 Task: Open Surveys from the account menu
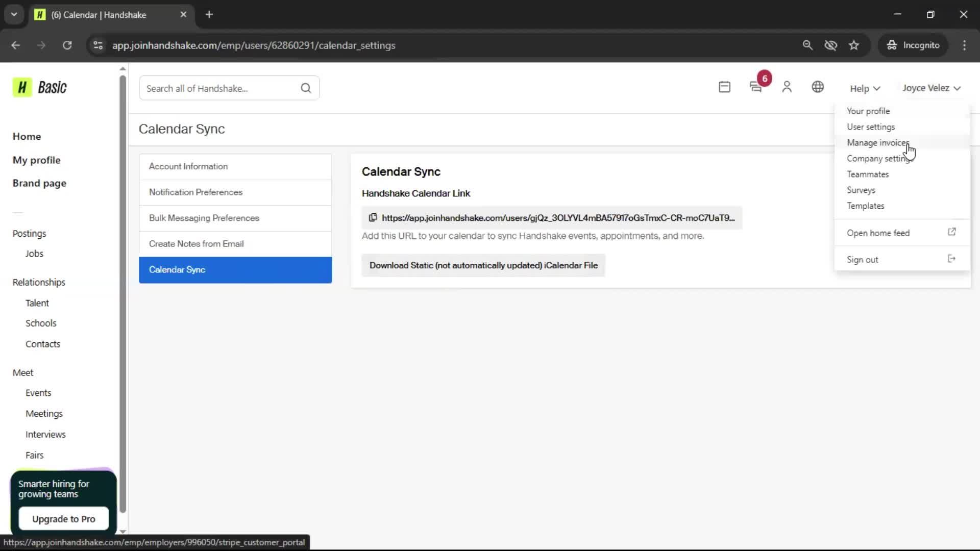tap(861, 190)
